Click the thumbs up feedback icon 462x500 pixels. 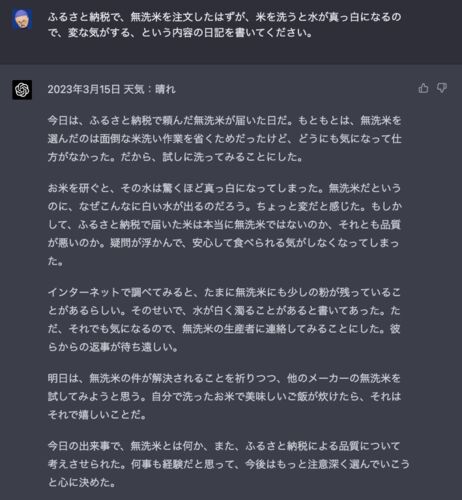[x=423, y=88]
